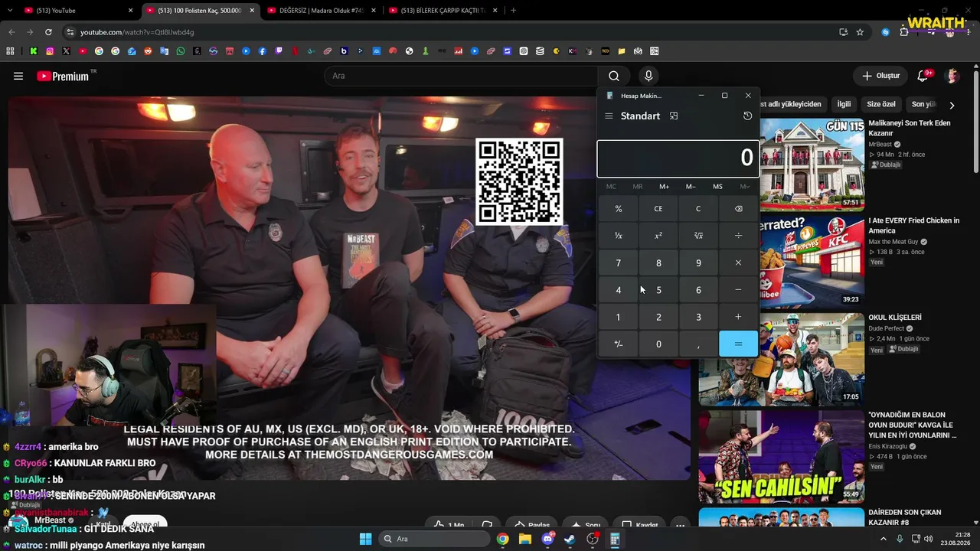
Task: Start voice search with the microphone
Action: click(648, 76)
